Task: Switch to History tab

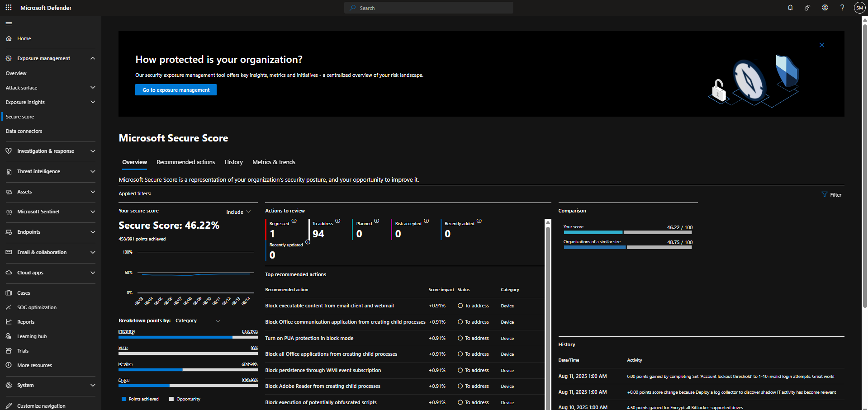Action: 234,162
